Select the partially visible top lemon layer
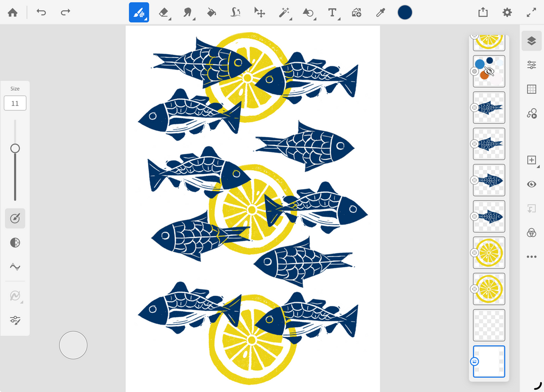The image size is (544, 392). coord(489,42)
